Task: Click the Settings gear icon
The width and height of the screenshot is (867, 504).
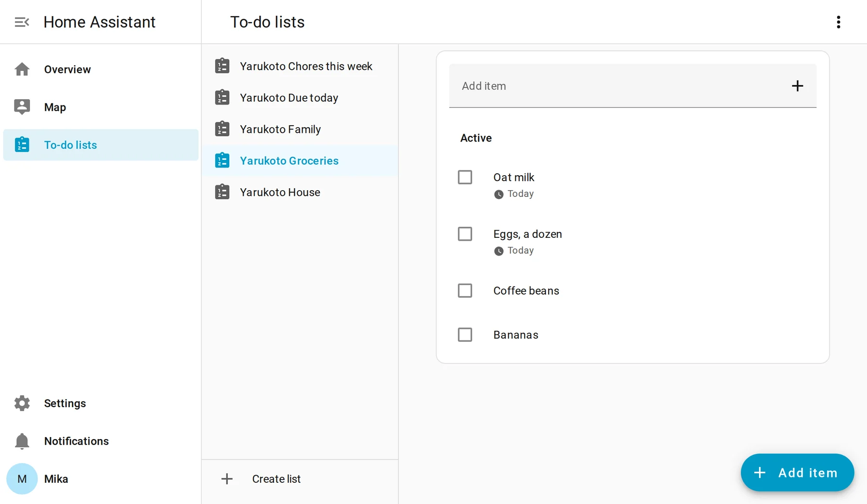Action: click(22, 403)
